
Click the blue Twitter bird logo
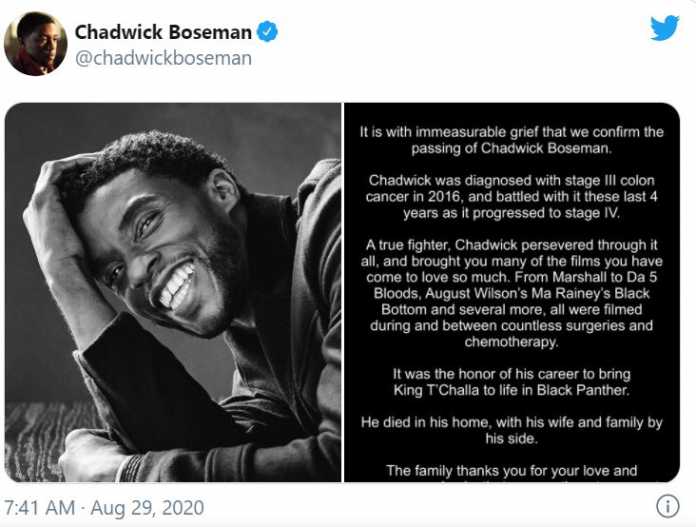pos(664,28)
